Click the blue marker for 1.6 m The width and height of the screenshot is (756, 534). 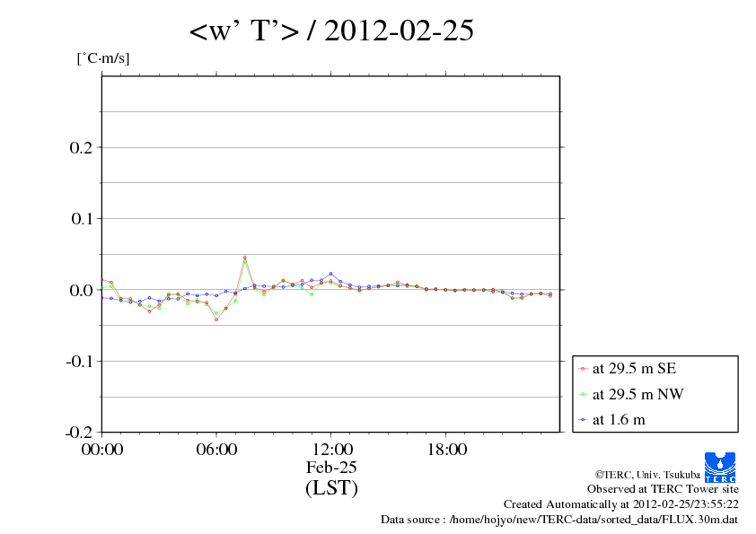click(584, 419)
